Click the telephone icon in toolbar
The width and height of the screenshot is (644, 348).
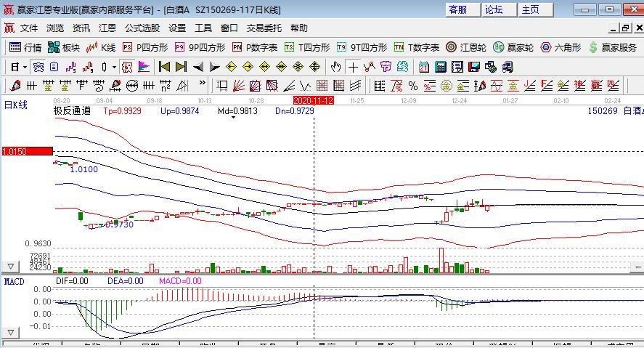coord(38,67)
